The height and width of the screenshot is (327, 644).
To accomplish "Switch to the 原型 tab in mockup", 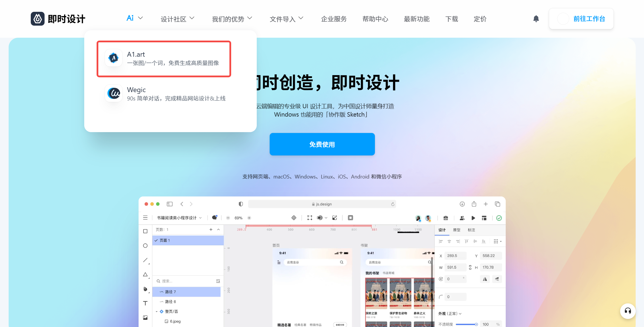I will pyautogui.click(x=457, y=230).
